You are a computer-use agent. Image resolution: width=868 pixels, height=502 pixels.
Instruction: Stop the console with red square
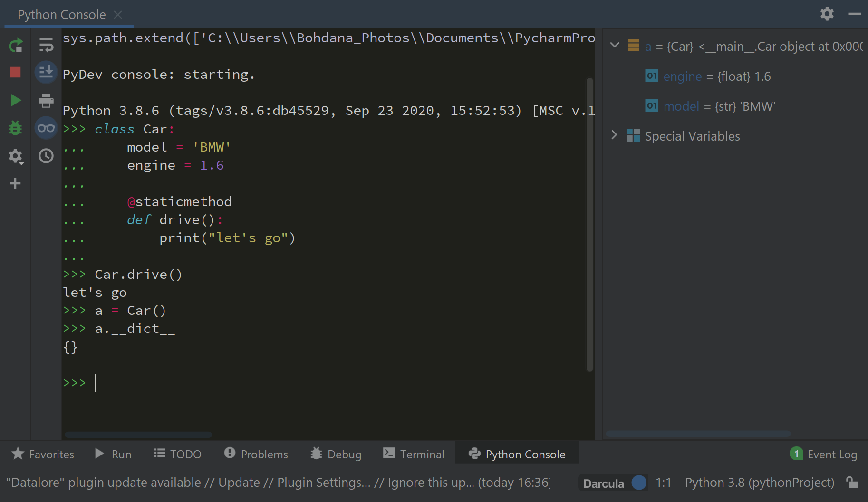[15, 72]
